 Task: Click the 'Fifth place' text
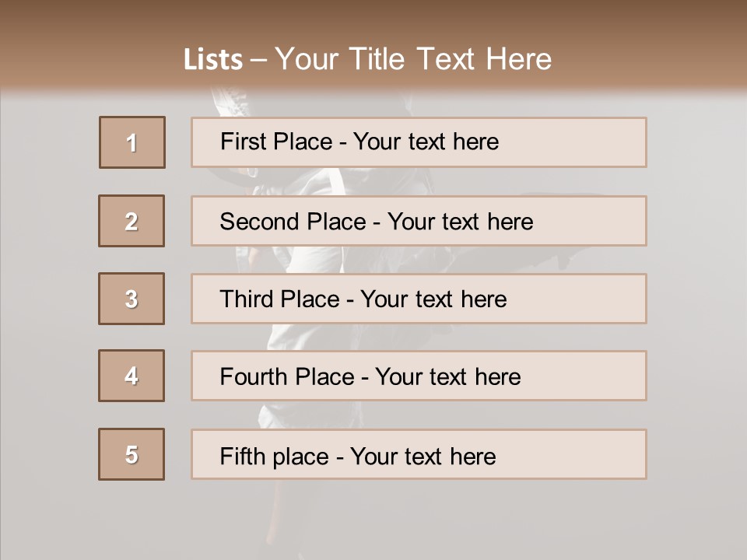click(274, 456)
